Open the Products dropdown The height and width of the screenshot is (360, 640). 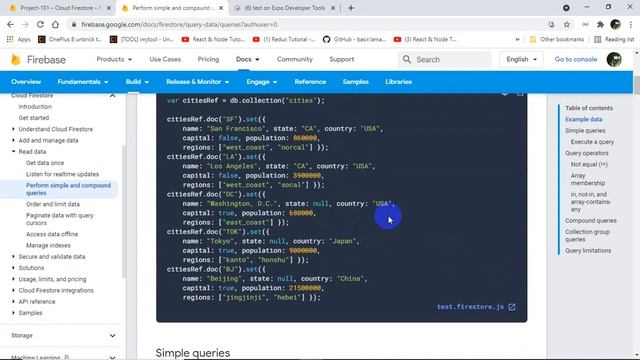114,59
